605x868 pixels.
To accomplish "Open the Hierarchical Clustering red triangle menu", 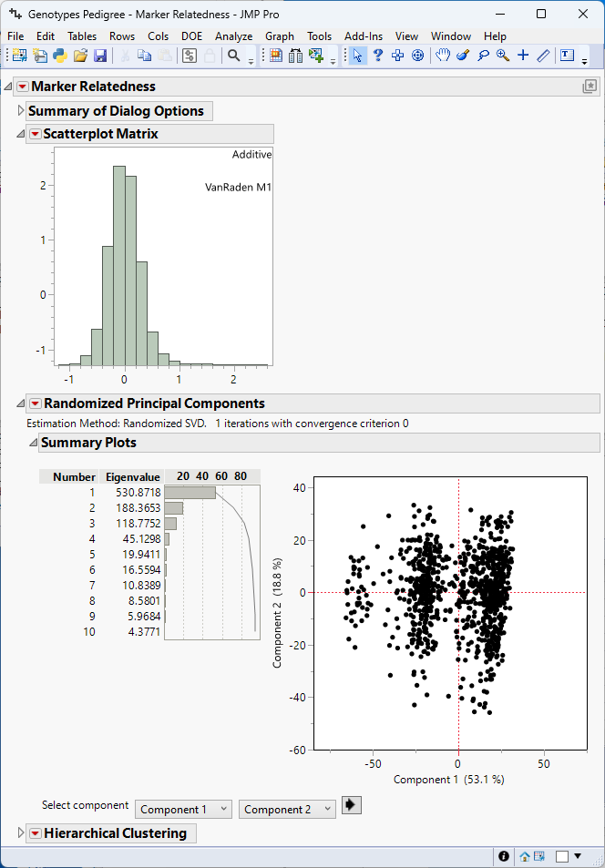I will 36,833.
